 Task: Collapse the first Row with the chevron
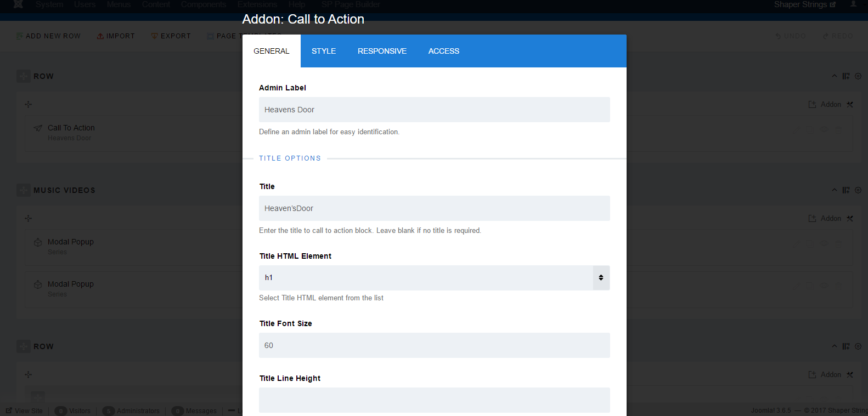[x=835, y=76]
